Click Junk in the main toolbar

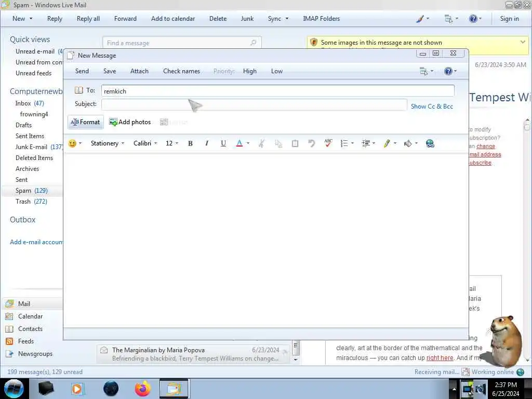coord(247,19)
